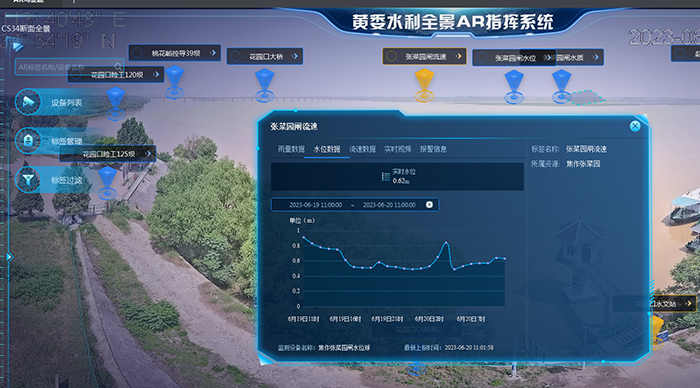Toggle the circle on 桃花峪控导39坝 label
700x388 pixels.
[138, 53]
